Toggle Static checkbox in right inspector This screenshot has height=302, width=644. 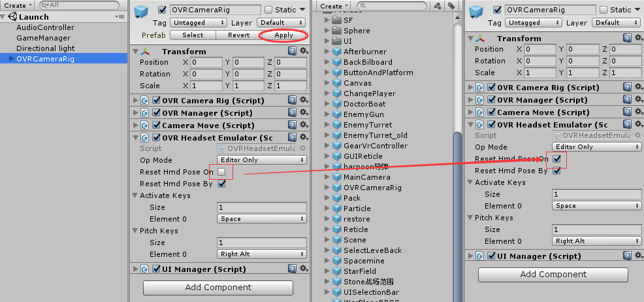(604, 9)
